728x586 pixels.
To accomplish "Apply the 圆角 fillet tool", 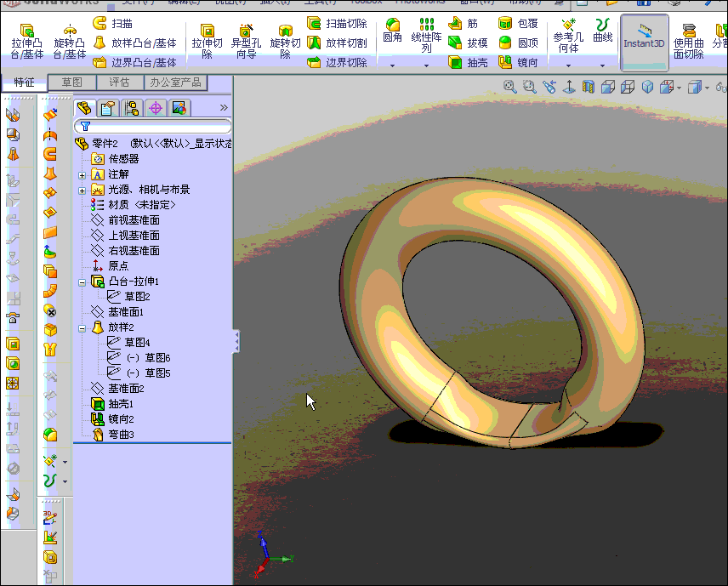I will pyautogui.click(x=392, y=31).
